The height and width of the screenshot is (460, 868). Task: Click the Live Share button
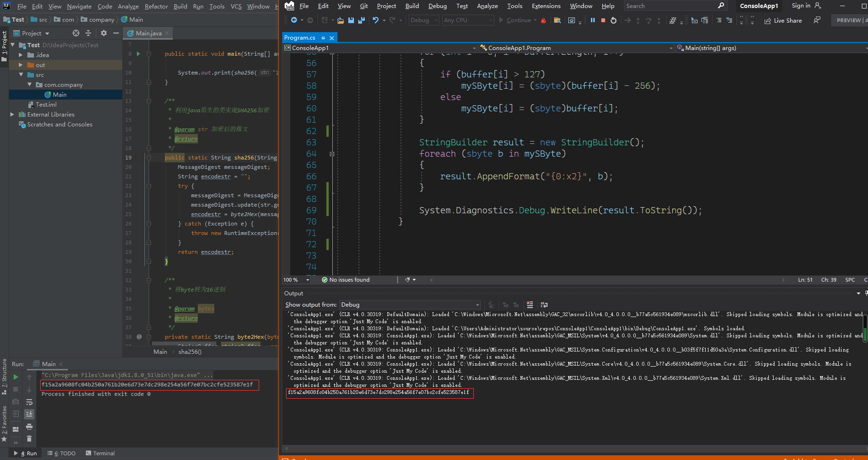coord(783,20)
